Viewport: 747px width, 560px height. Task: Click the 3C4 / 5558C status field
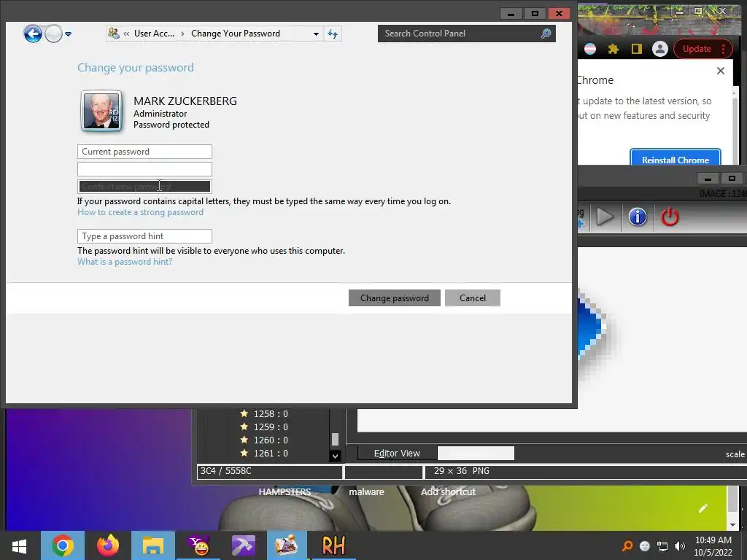(x=270, y=472)
